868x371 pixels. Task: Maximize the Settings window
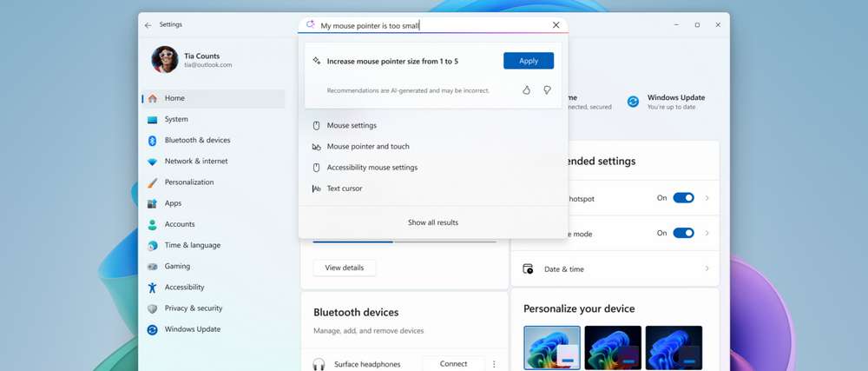click(x=697, y=25)
